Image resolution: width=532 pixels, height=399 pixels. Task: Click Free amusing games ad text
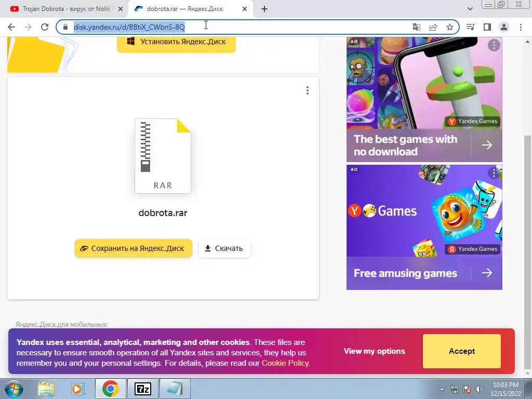(x=405, y=273)
